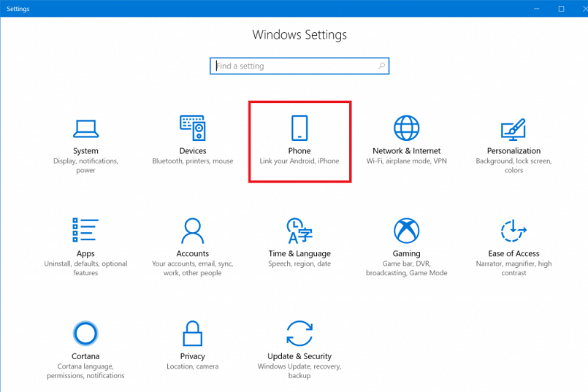Click 'Narrator, magnifier, high contrast' description
Viewport: 588px width, 392px height.
pyautogui.click(x=513, y=268)
